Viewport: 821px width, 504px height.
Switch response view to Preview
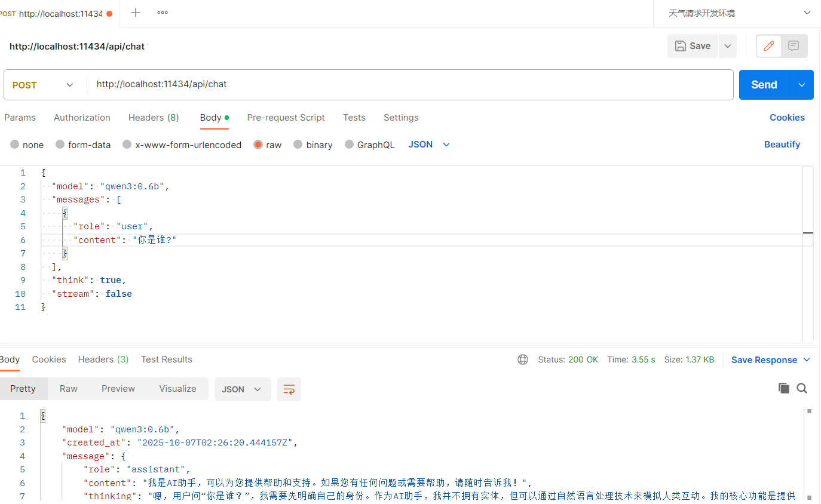tap(118, 389)
